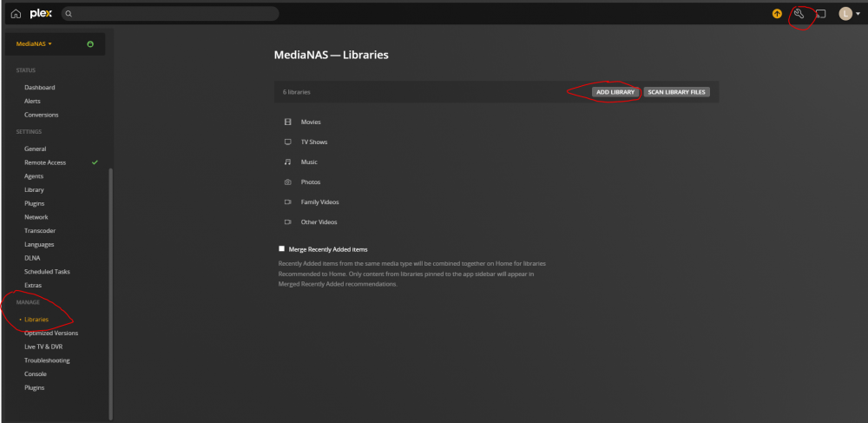Image resolution: width=868 pixels, height=423 pixels.
Task: Click the SCAN LIBRARY FILES button
Action: [676, 92]
